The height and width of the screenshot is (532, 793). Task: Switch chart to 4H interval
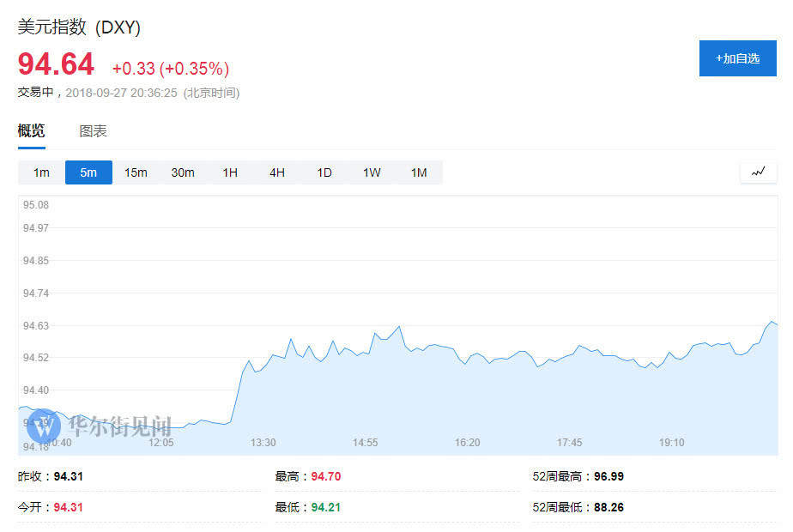(277, 172)
